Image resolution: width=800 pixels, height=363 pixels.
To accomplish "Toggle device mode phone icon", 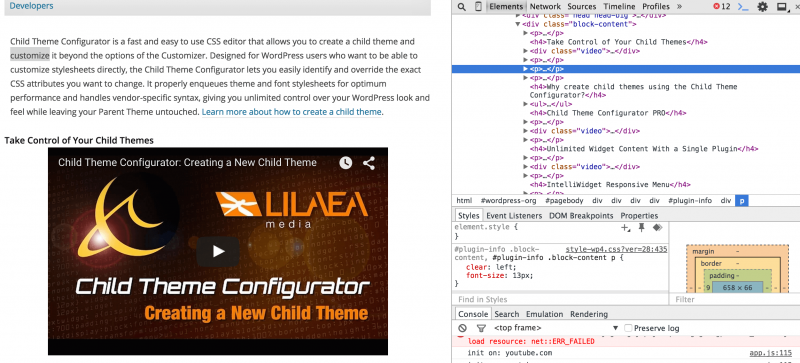I will click(478, 7).
